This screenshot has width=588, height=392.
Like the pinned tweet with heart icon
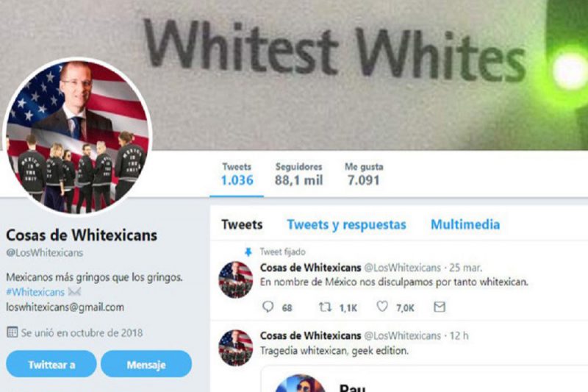pos(382,307)
